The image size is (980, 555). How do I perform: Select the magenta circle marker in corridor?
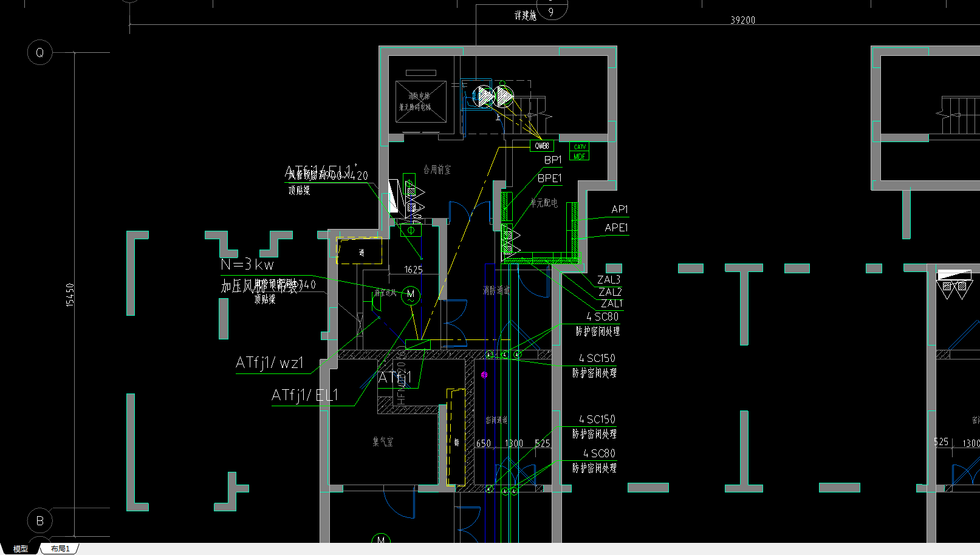coord(484,375)
